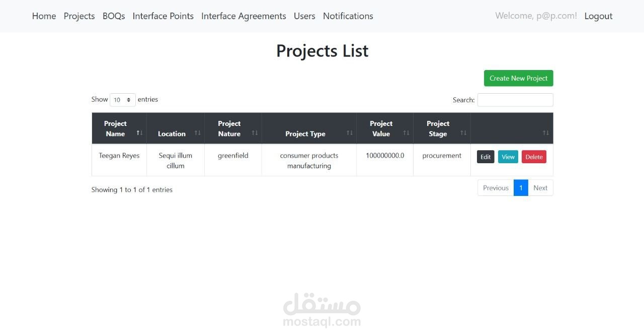This screenshot has width=644, height=335.
Task: Click the Welcome, p@p.com! text
Action: pyautogui.click(x=536, y=16)
